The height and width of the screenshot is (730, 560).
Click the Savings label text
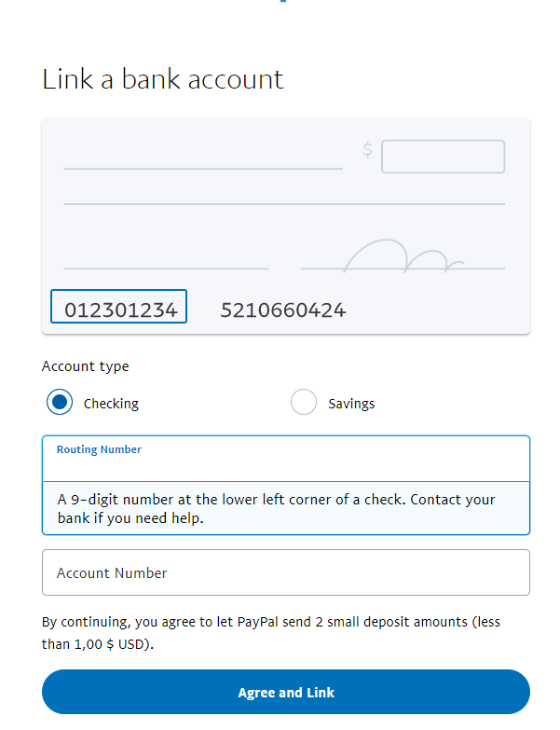coord(351,404)
